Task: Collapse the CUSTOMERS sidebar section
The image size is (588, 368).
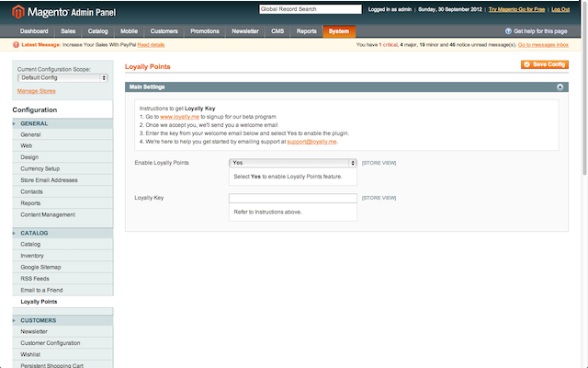Action: (62, 320)
